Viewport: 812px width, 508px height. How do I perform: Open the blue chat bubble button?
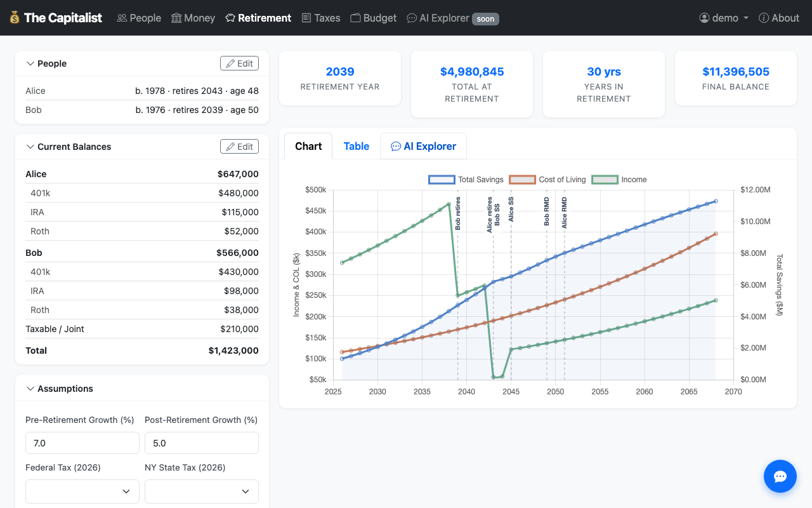click(x=780, y=476)
